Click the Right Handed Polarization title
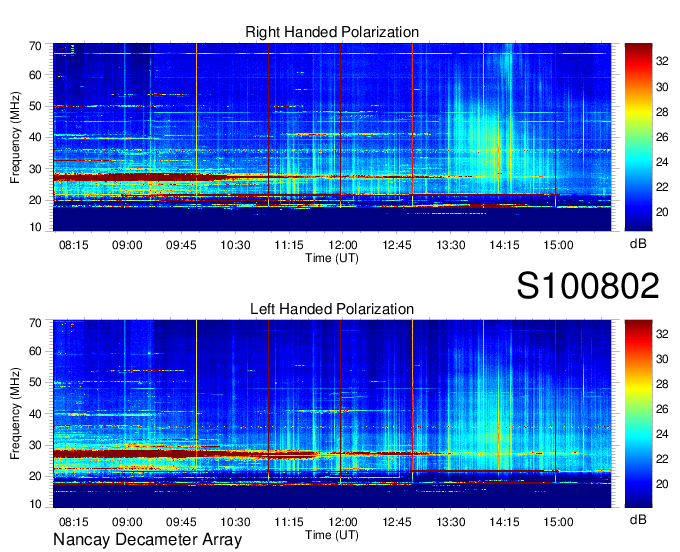Viewport: 680px width, 552px height. click(x=332, y=33)
